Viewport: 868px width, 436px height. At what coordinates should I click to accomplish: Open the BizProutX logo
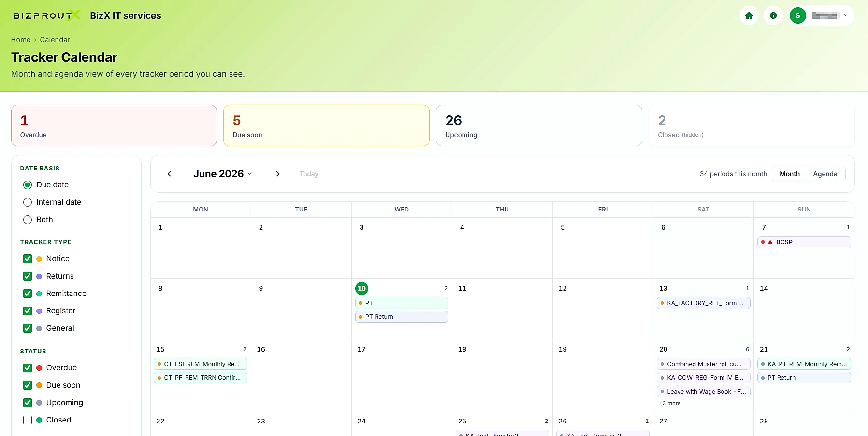coord(46,15)
